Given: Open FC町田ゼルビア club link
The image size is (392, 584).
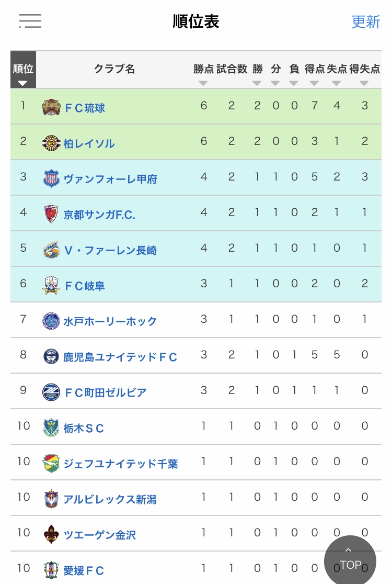Looking at the screenshot, I should click(105, 392).
